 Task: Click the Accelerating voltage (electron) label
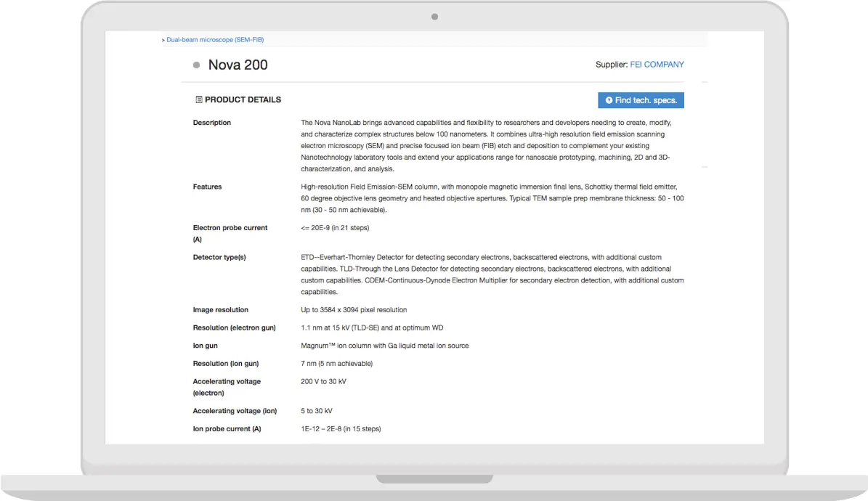click(x=227, y=387)
